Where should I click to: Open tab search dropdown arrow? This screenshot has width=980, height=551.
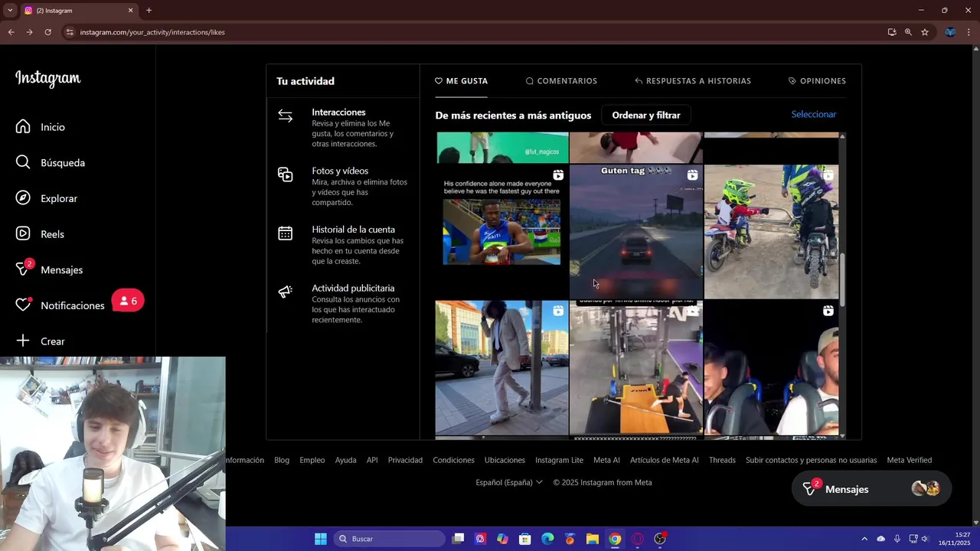tap(10, 11)
